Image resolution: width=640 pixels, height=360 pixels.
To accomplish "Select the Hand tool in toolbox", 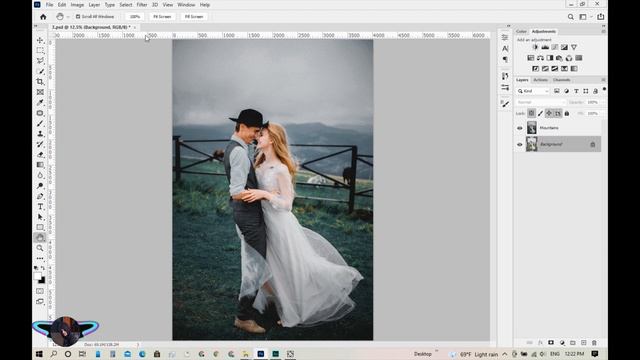I will tap(40, 238).
